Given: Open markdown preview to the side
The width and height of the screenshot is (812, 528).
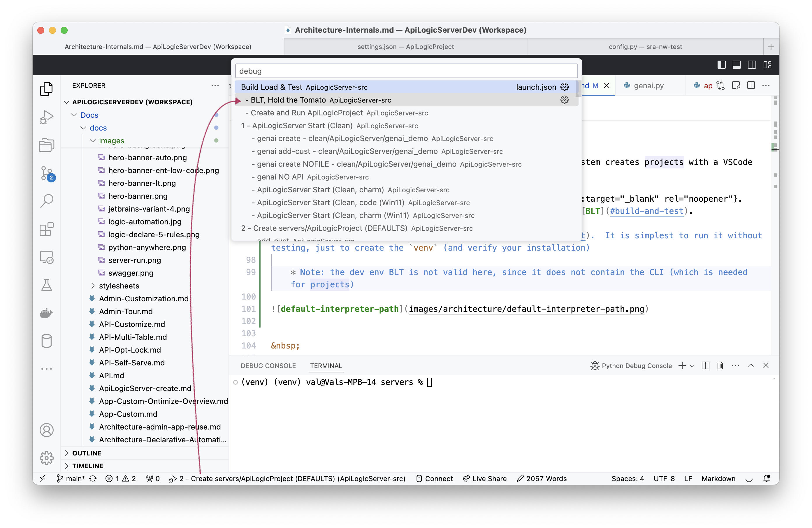Looking at the screenshot, I should click(x=736, y=86).
